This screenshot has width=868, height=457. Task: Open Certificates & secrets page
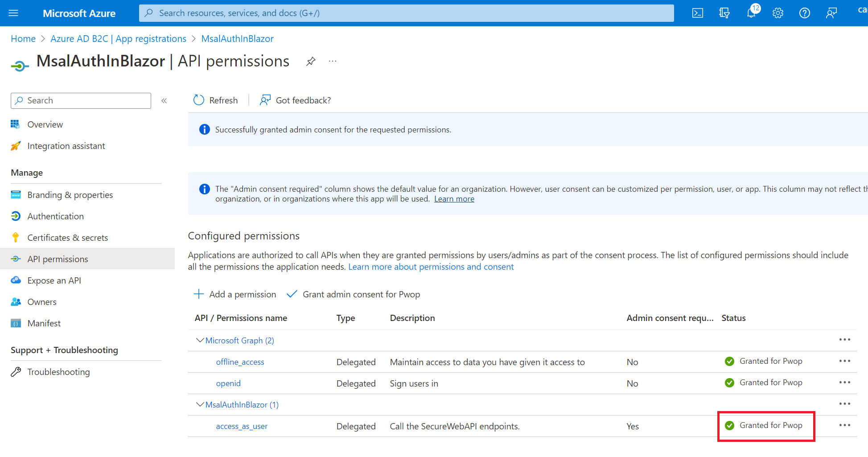67,238
